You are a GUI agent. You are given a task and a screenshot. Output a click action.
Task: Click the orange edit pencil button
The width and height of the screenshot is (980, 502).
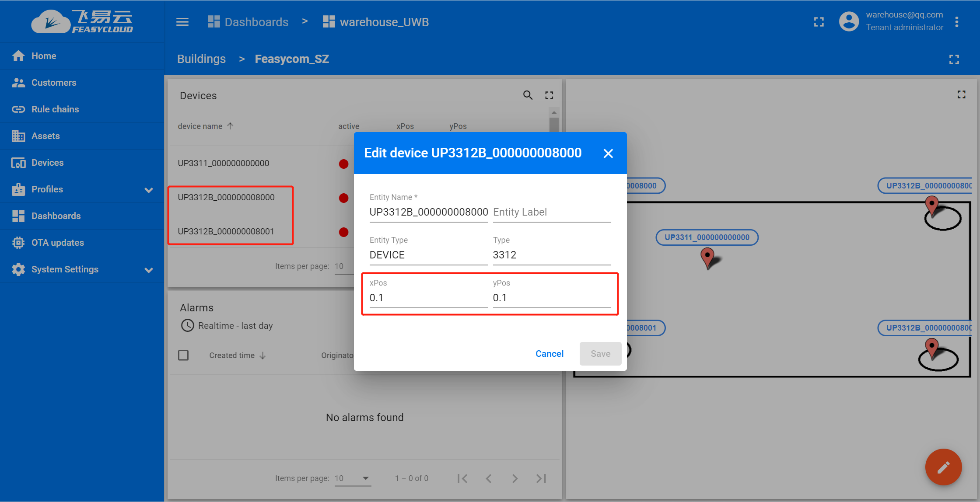pos(943,467)
